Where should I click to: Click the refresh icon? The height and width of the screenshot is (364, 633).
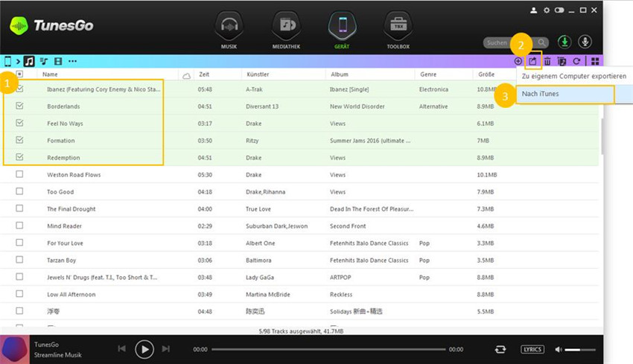tap(576, 61)
